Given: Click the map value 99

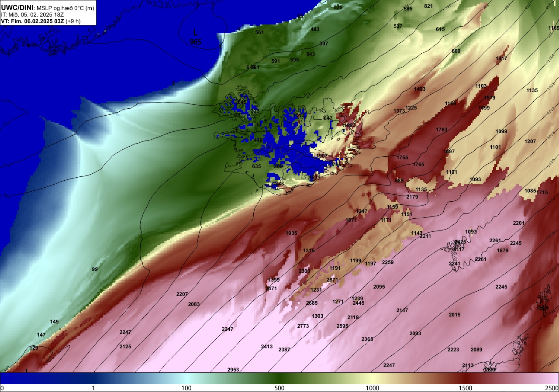Looking at the screenshot, I should pos(95,269).
